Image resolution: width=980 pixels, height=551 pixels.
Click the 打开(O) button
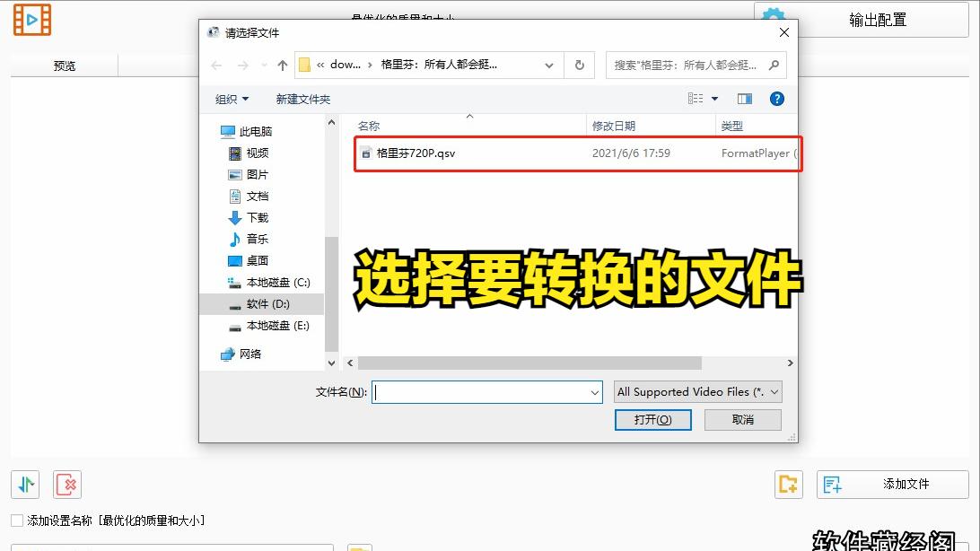tap(652, 419)
